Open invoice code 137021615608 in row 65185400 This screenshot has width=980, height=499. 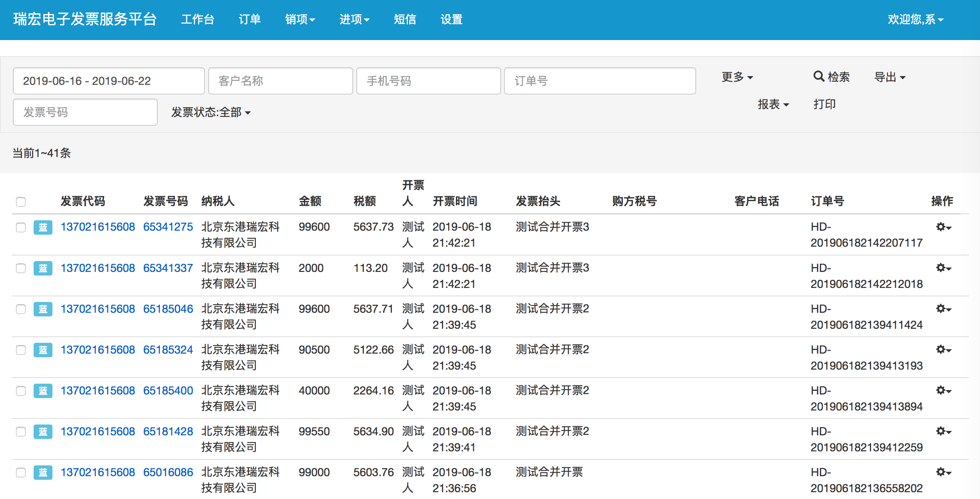point(98,390)
